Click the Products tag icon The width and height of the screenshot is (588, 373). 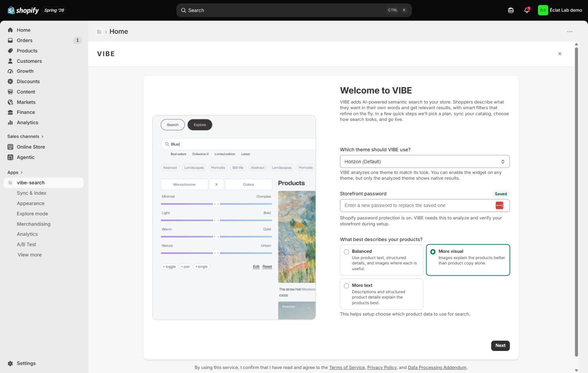10,51
